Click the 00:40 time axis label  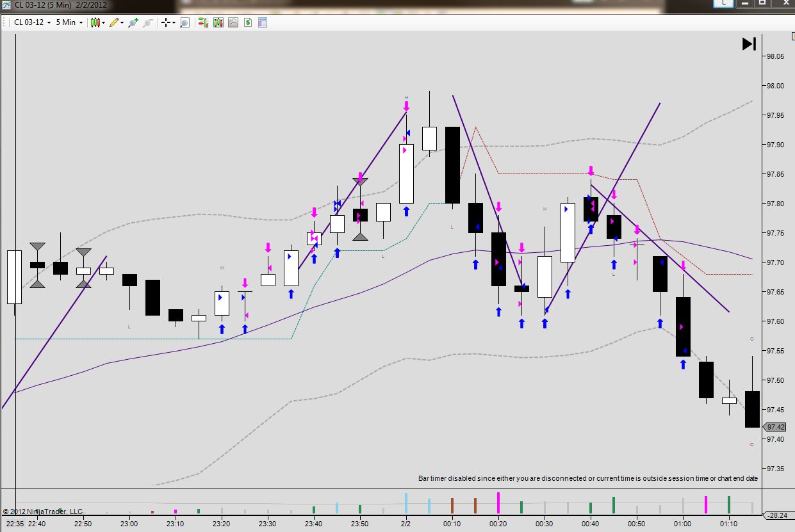click(x=591, y=524)
